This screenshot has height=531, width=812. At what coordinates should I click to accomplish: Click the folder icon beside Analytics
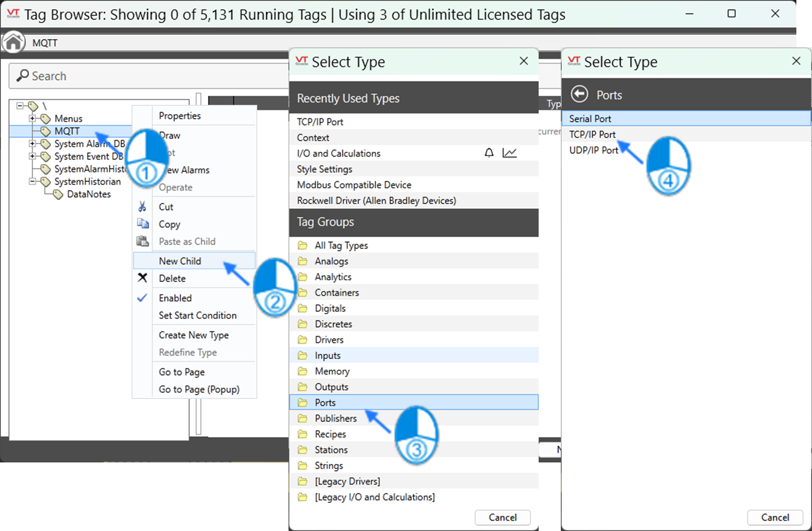[303, 277]
